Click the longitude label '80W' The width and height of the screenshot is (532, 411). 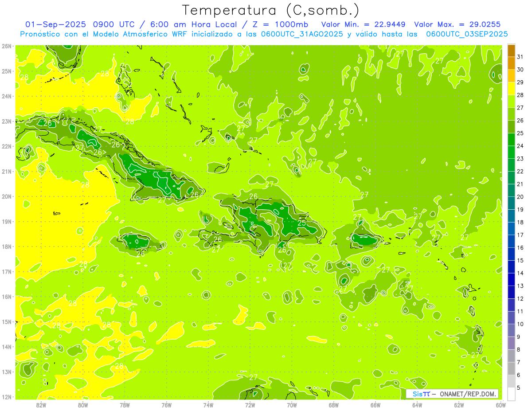click(x=83, y=405)
